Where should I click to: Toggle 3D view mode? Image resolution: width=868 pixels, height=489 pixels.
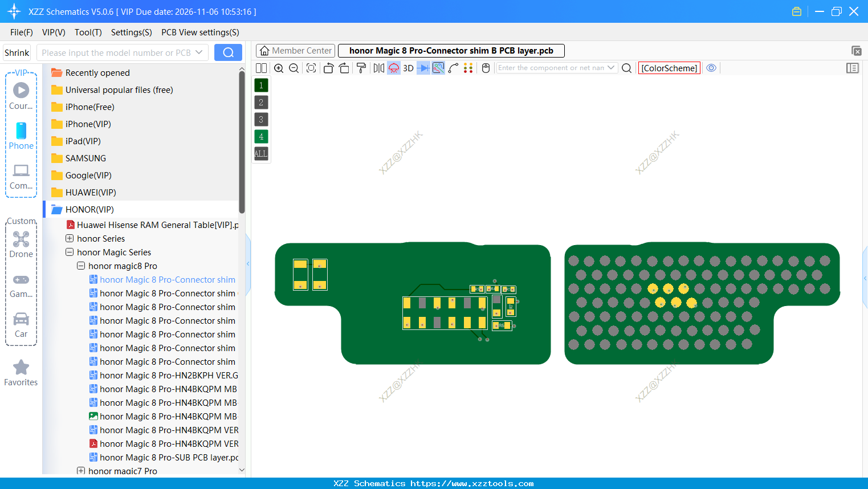pyautogui.click(x=408, y=68)
